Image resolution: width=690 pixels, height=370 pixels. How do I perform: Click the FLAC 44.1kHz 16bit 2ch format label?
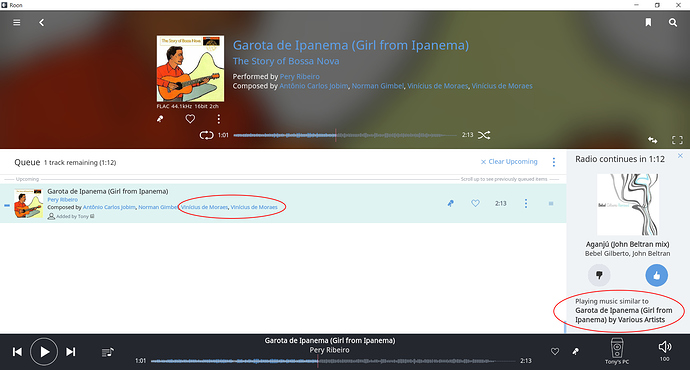187,106
